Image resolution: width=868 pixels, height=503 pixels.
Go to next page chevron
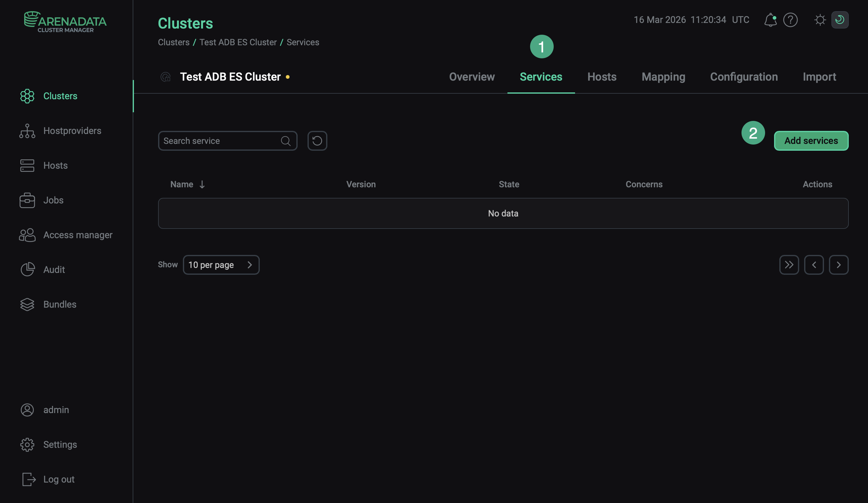(x=838, y=265)
